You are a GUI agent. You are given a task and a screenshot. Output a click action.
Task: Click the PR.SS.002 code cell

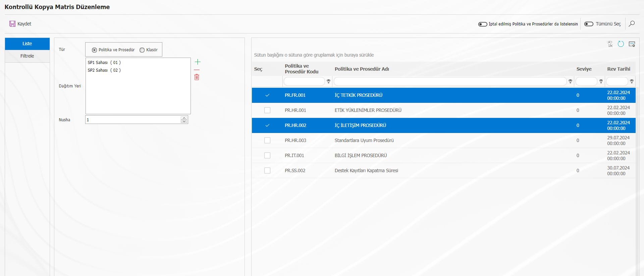[295, 170]
